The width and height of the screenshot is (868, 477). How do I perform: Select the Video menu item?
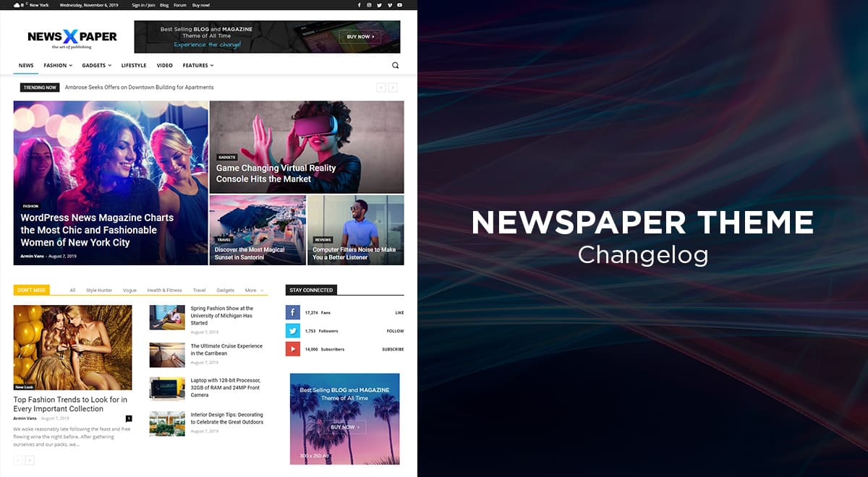[x=165, y=66]
